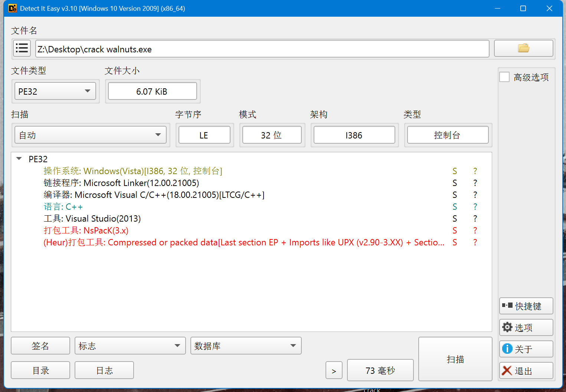The image size is (566, 392).
Task: Open the 关于 about dialog
Action: click(x=526, y=349)
